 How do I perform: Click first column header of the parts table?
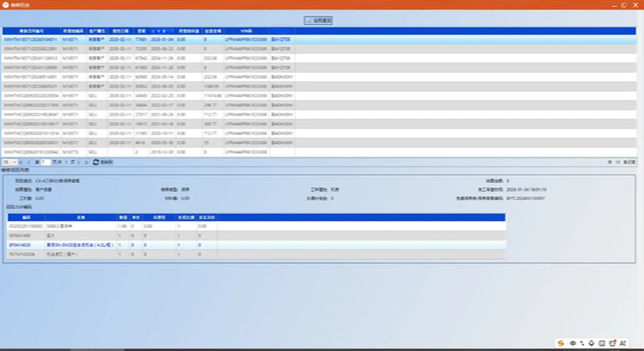pos(26,217)
